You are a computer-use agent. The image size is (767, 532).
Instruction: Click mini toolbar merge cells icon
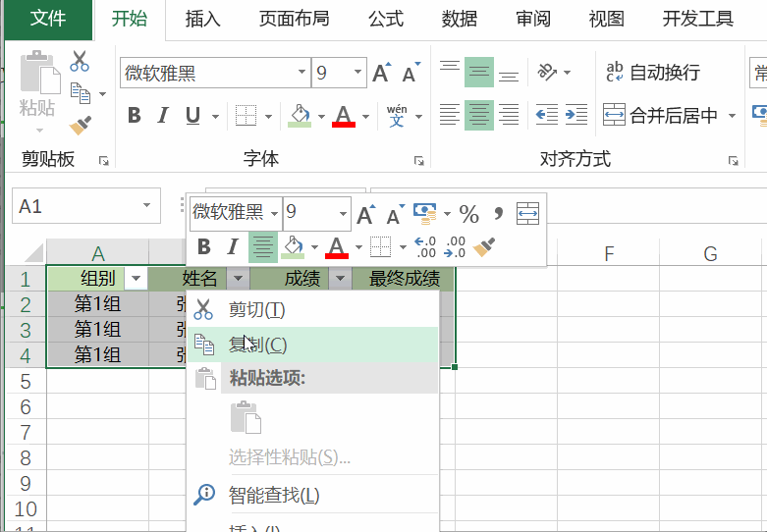coord(527,214)
